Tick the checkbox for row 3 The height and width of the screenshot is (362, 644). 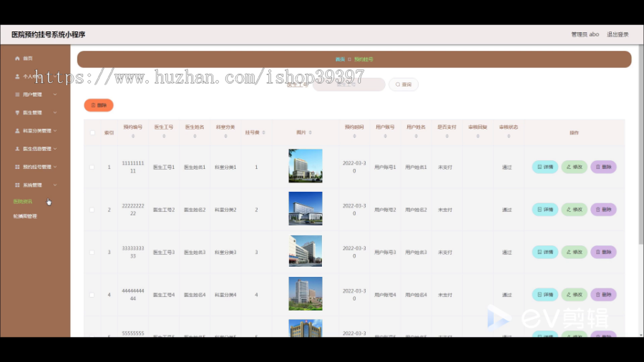coord(92,253)
